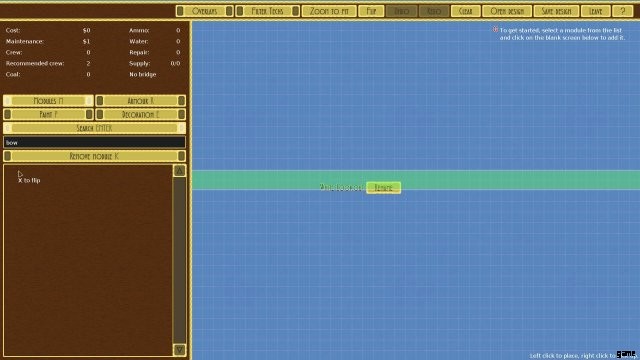Click the Undo button in top toolbar
Screen dimensions: 640x360
pos(402,11)
